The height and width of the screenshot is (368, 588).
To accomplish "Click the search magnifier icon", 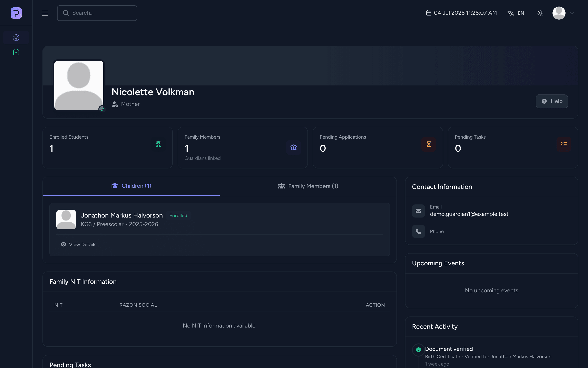I will (66, 13).
